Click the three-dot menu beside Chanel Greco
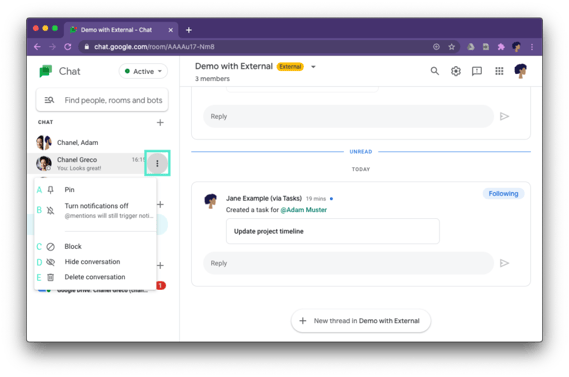 pos(157,163)
